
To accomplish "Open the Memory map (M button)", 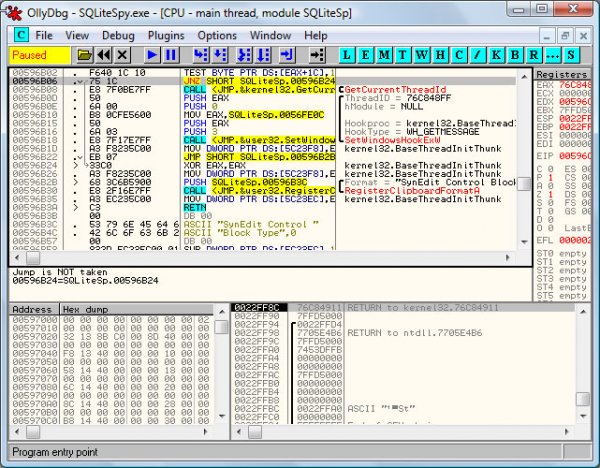I will (384, 55).
